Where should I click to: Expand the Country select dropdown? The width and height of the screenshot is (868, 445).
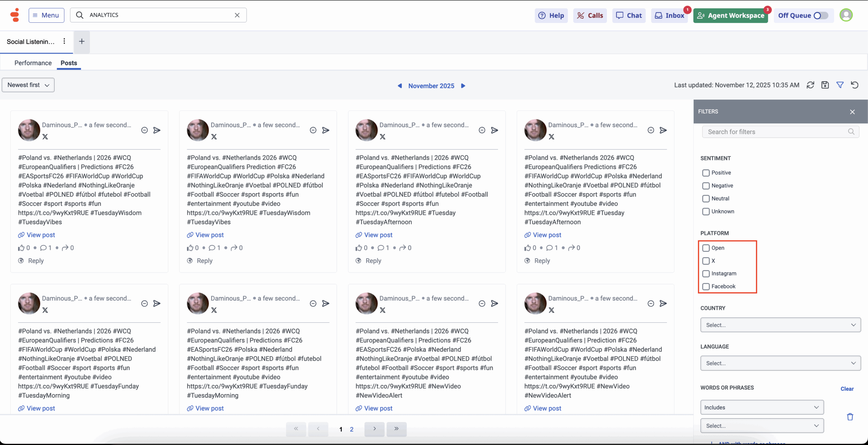tap(780, 325)
